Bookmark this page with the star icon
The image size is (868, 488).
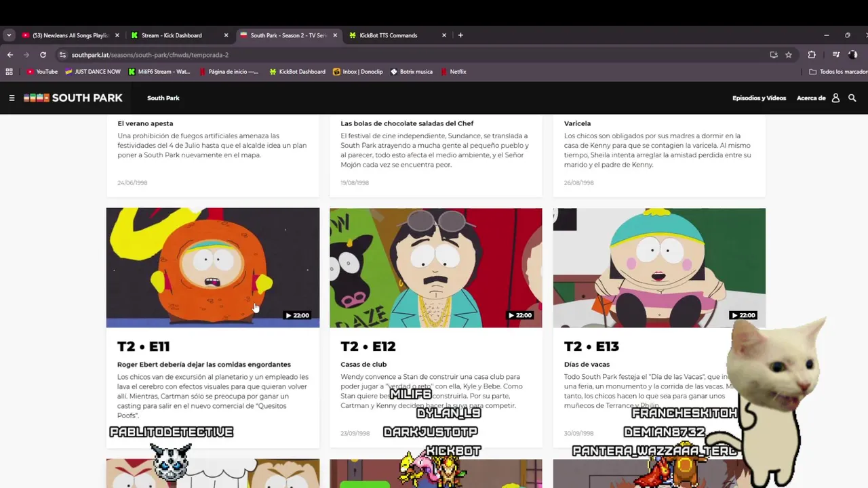tap(789, 55)
